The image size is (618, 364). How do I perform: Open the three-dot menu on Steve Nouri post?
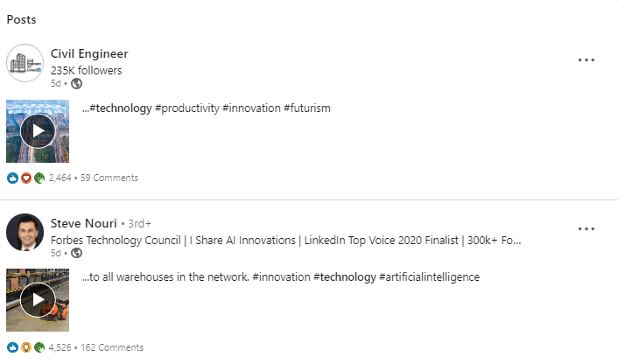point(586,229)
